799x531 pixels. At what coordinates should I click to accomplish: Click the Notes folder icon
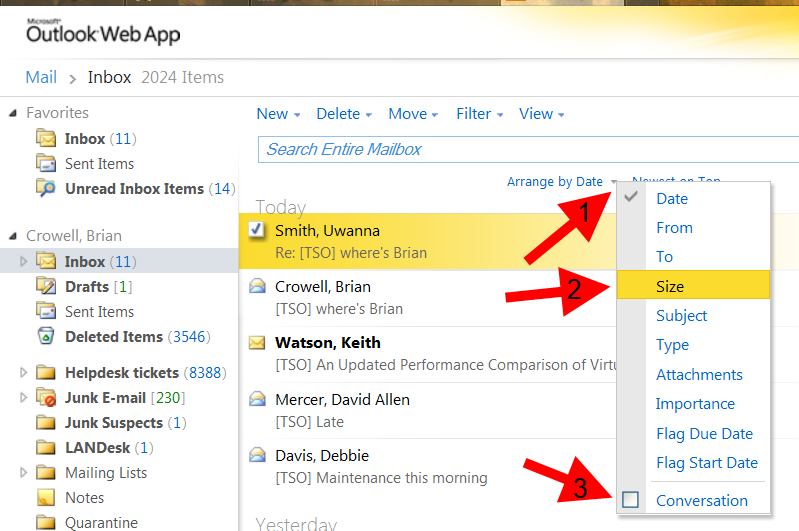(x=46, y=497)
